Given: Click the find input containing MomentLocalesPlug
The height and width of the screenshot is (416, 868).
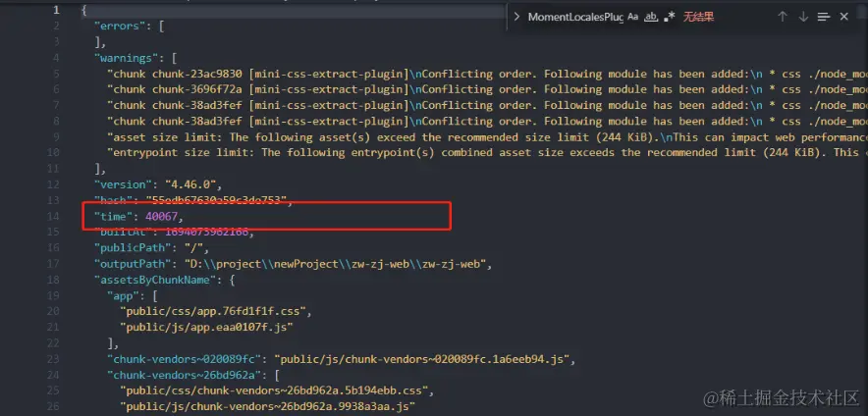Looking at the screenshot, I should 575,17.
